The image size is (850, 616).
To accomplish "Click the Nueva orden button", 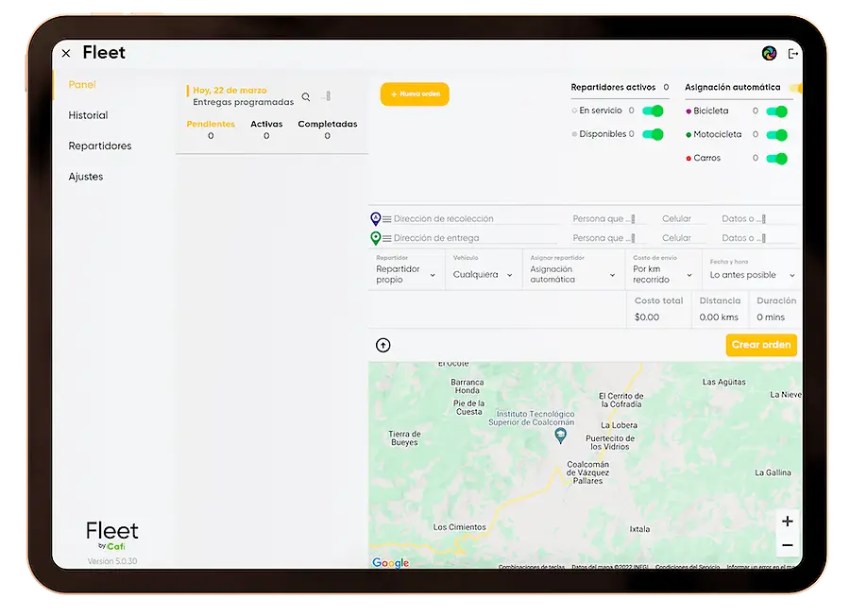I will coord(415,94).
